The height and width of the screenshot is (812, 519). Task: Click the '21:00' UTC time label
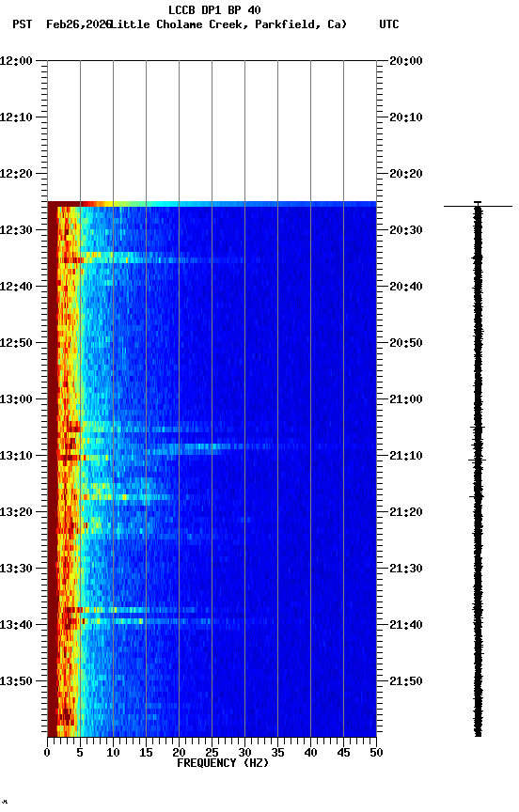[406, 399]
